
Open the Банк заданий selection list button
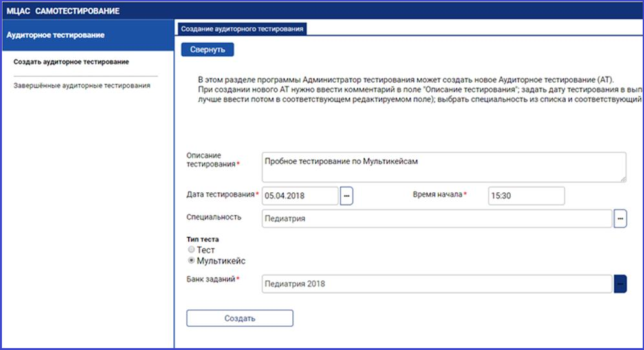pyautogui.click(x=620, y=283)
